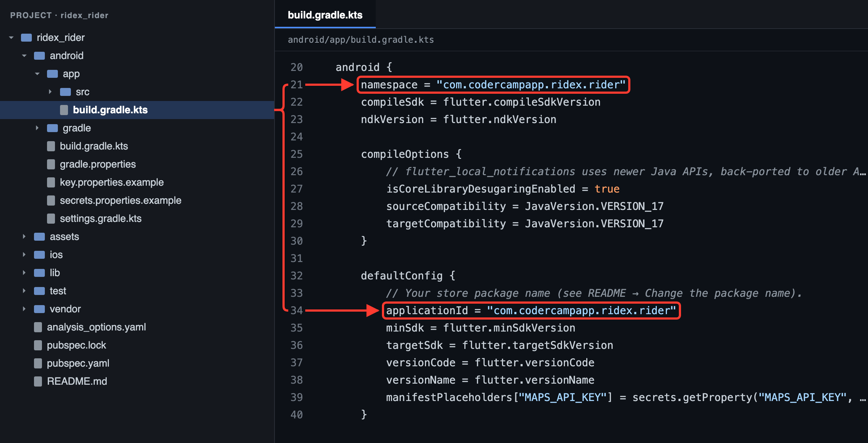The width and height of the screenshot is (868, 443).
Task: Click 'isCoreLibraryDesugaringEnabled' on line 27
Action: pyautogui.click(x=481, y=189)
